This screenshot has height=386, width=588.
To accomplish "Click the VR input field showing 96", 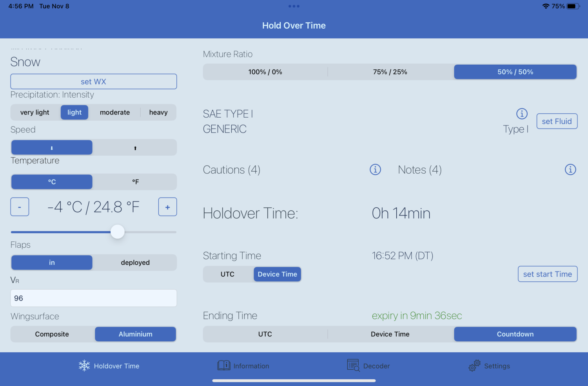I will [93, 298].
